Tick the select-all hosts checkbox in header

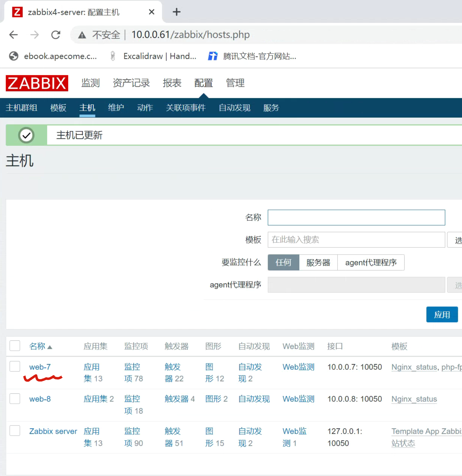15,346
